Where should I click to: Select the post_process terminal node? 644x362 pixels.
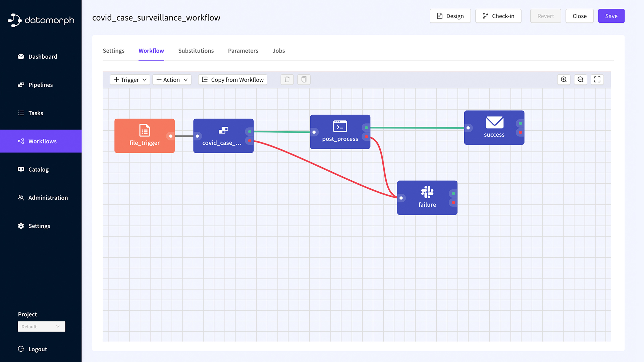pos(340,132)
